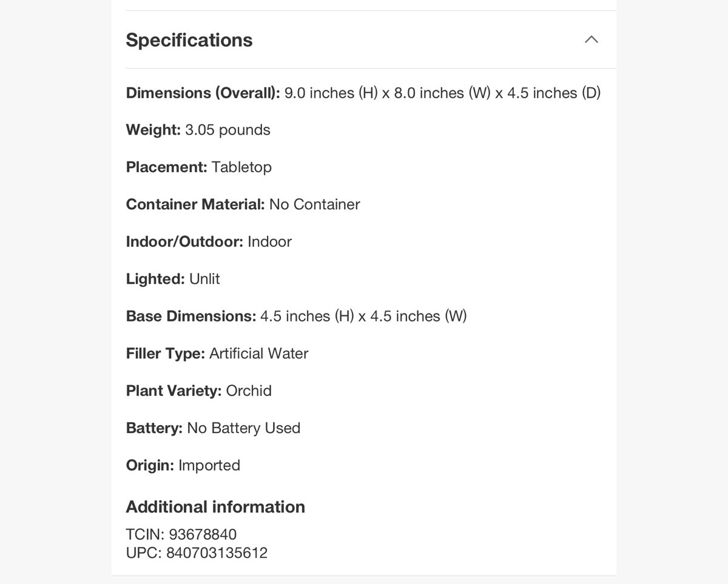Click the Origin Imported row
The width and height of the screenshot is (728, 584).
(183, 465)
